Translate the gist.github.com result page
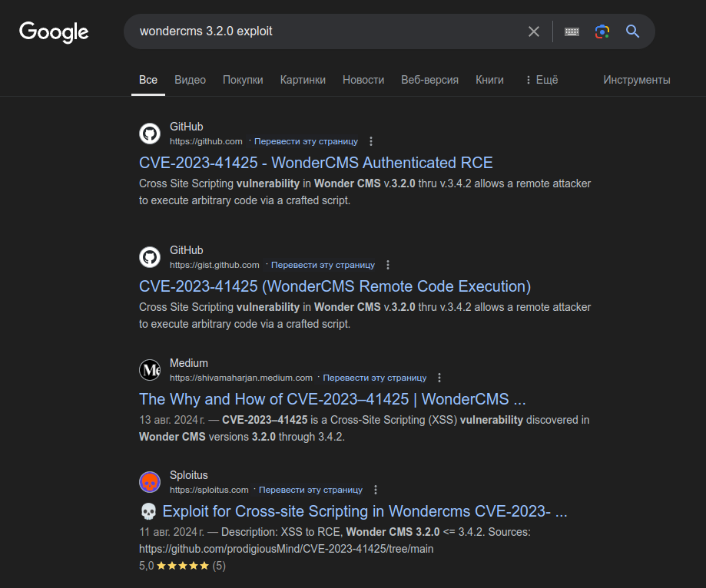The image size is (706, 588). click(323, 265)
